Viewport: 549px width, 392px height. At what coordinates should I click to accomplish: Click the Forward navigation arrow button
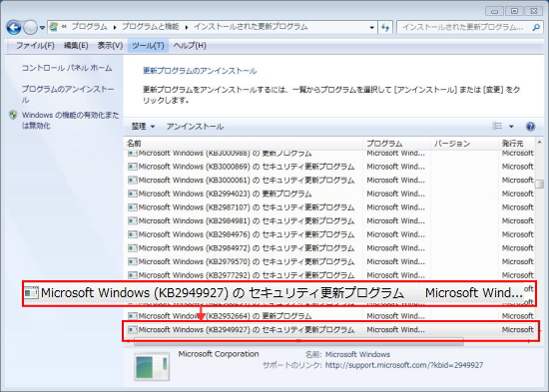31,27
